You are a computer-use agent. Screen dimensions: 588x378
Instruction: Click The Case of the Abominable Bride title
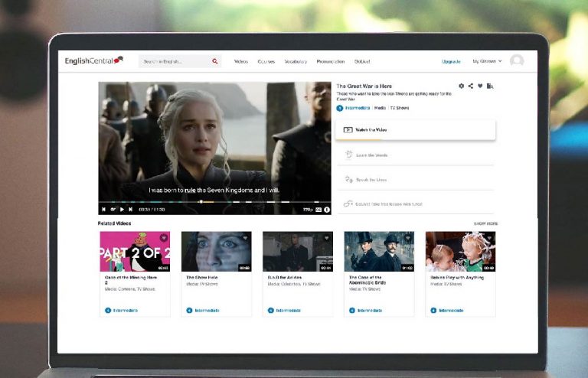coord(367,280)
